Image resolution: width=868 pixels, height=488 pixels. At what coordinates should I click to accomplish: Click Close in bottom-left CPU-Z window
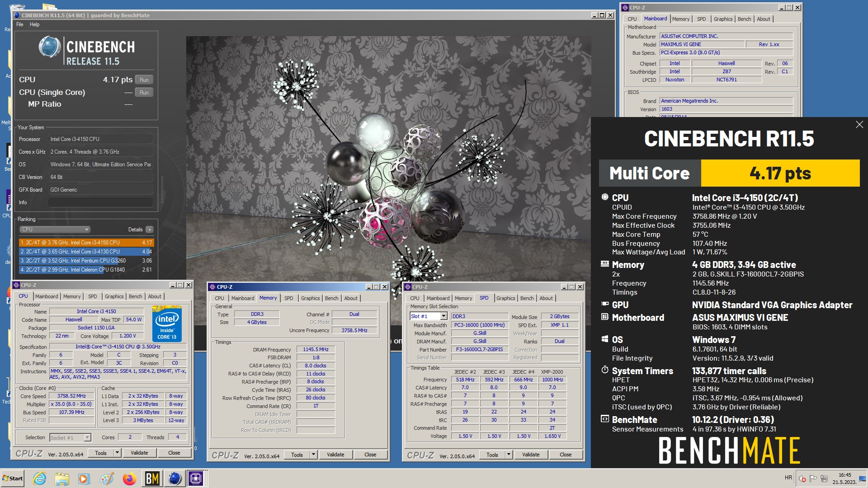(x=174, y=453)
